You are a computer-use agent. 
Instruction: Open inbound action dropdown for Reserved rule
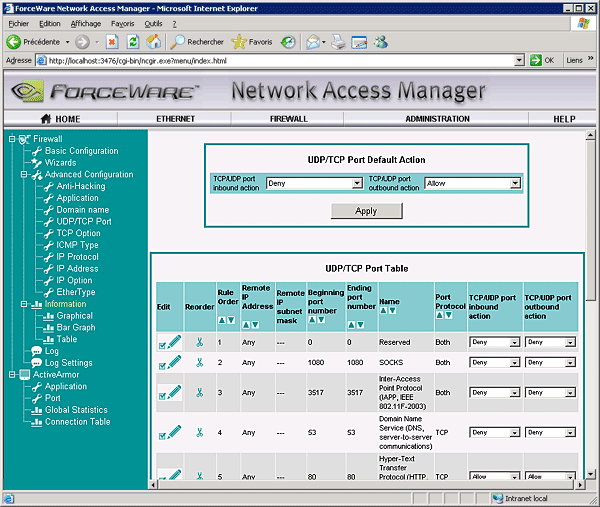point(494,342)
